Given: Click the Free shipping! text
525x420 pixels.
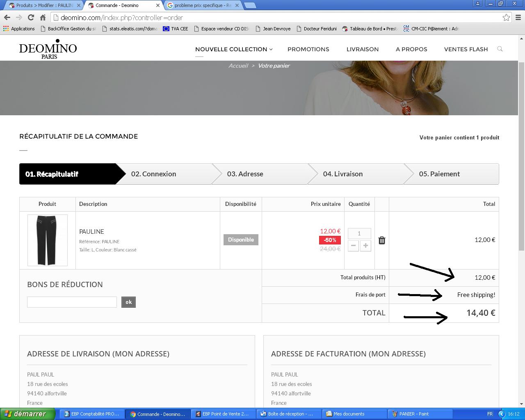Looking at the screenshot, I should pos(476,295).
